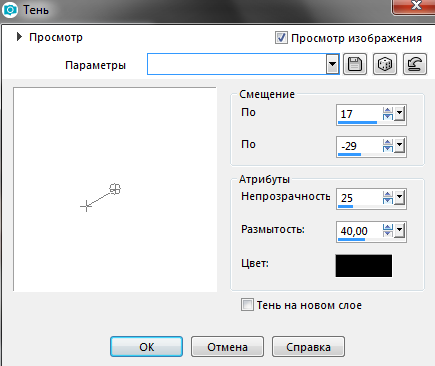
Task: Click the crosshair origin in offset preview
Action: pyautogui.click(x=86, y=206)
